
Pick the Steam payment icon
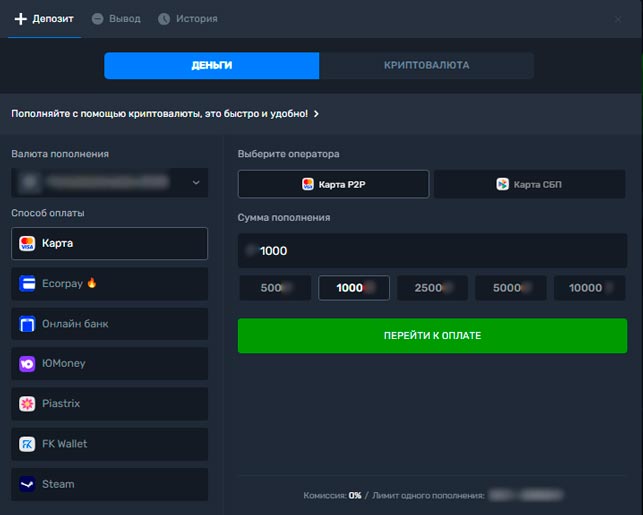pyautogui.click(x=27, y=484)
